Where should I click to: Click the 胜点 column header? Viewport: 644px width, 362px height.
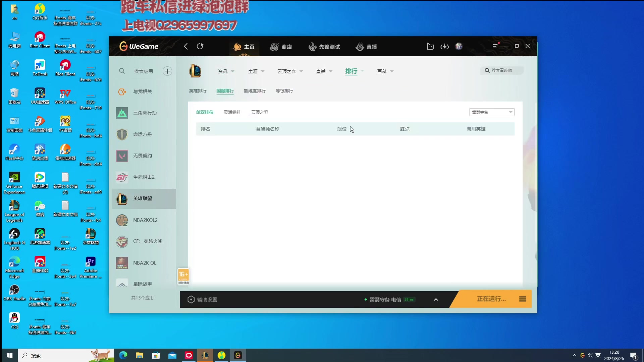[405, 129]
